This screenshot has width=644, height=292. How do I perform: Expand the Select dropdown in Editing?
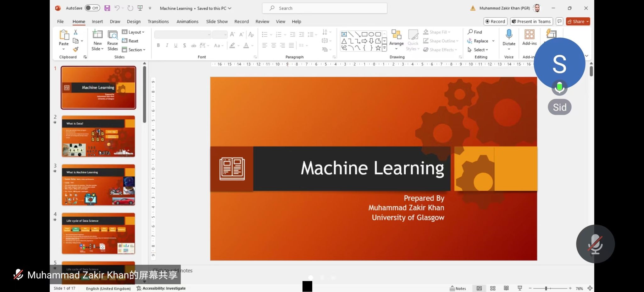tap(478, 50)
